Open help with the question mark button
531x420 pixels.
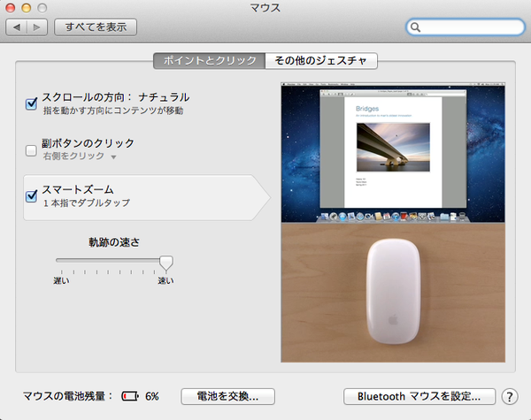[510, 396]
